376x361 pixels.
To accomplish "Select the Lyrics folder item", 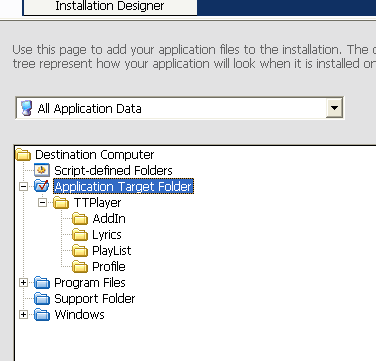I will [107, 235].
